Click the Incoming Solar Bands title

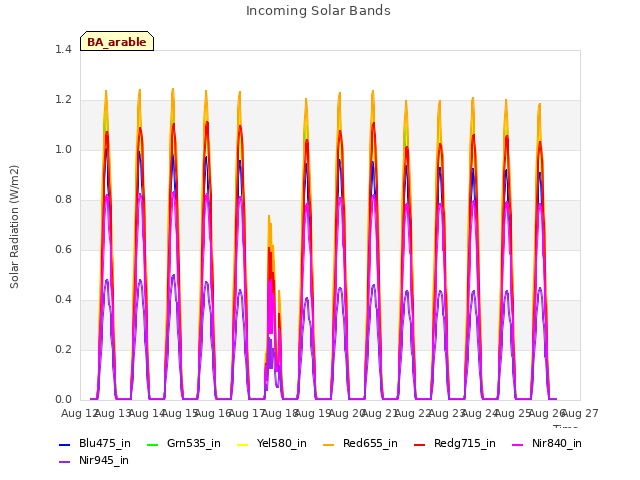click(x=318, y=11)
